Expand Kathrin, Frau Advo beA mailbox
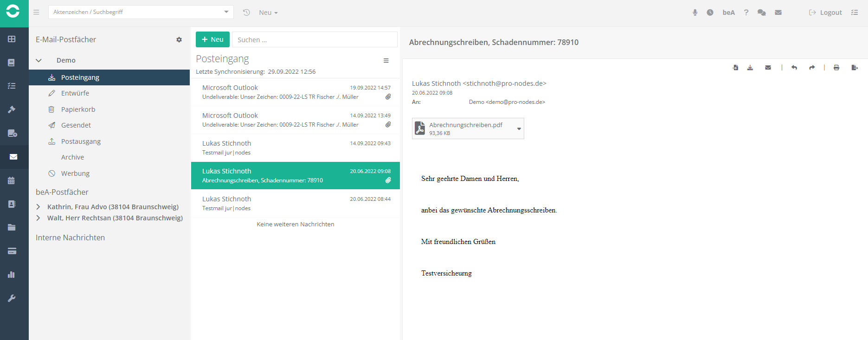The height and width of the screenshot is (340, 868). pos(38,207)
